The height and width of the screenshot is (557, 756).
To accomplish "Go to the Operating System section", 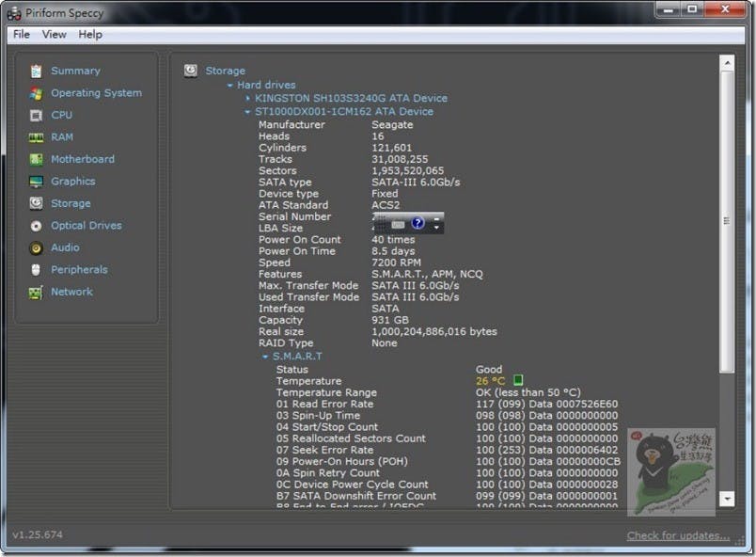I will point(97,93).
